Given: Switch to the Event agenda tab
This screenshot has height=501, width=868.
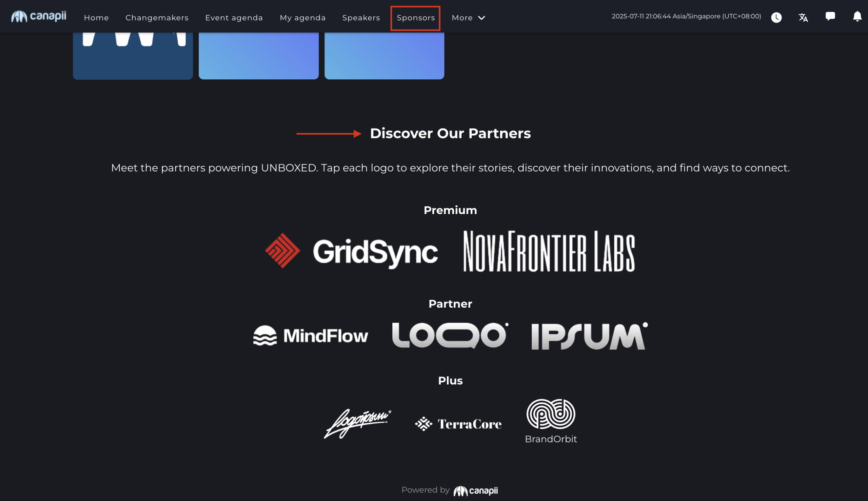Looking at the screenshot, I should pos(234,18).
